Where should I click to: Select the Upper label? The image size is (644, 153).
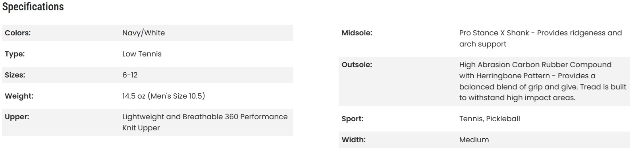click(x=17, y=117)
